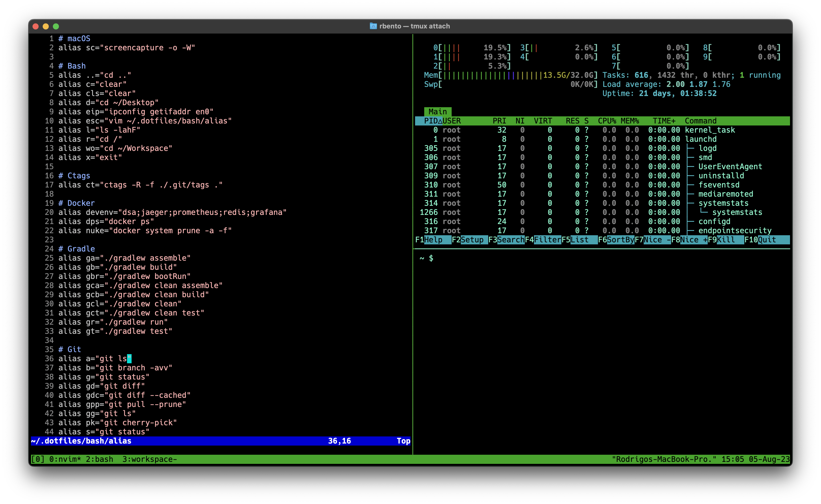This screenshot has width=821, height=504.
Task: Sort by the MEM% column header
Action: [x=630, y=121]
